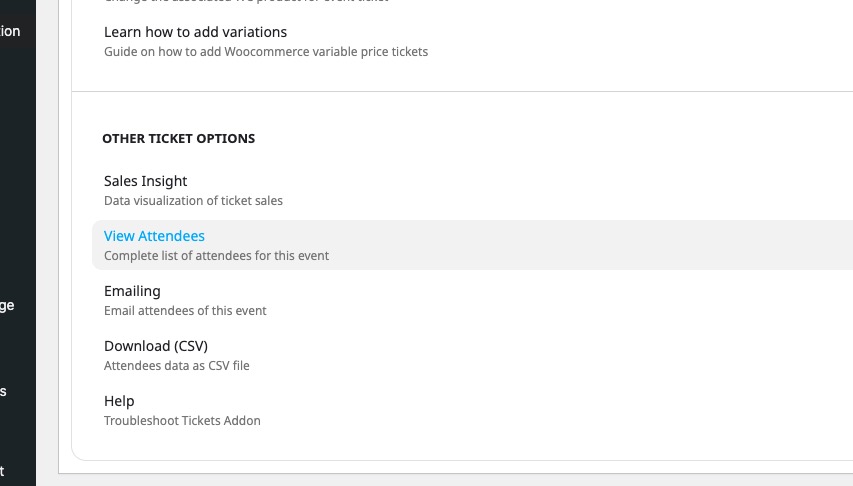This screenshot has width=853, height=486.
Task: Open the bottom dark sidebar item ending in "t"
Action: click(x=2, y=471)
